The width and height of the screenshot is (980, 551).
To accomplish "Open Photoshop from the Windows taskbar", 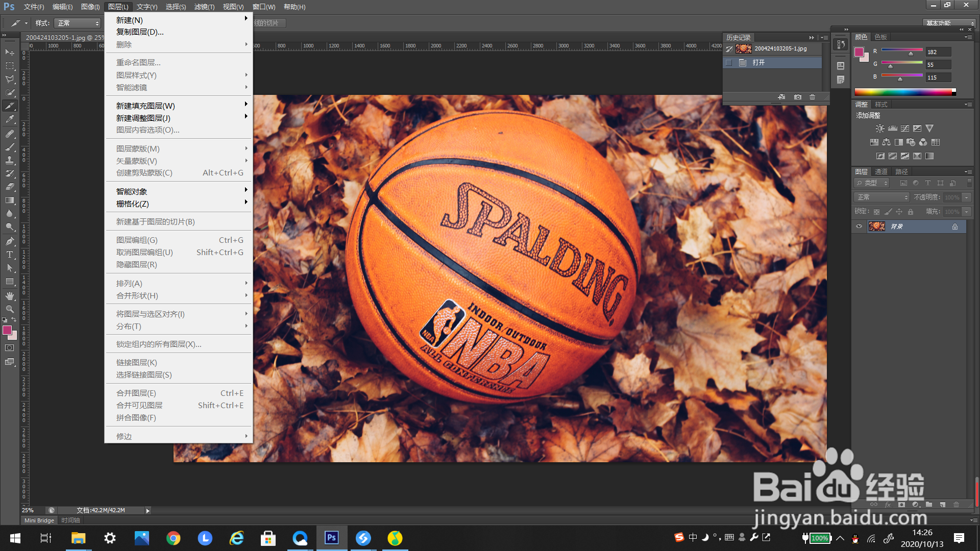I will pos(332,538).
